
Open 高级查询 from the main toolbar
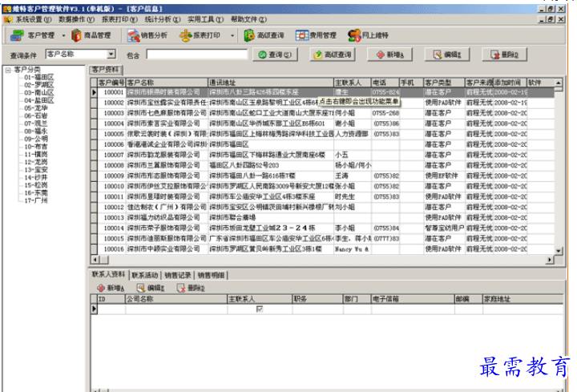tap(264, 35)
